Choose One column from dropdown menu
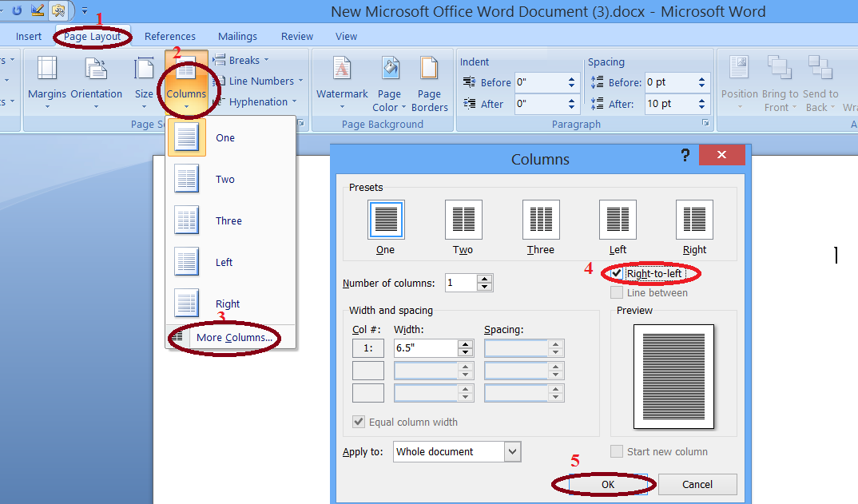 230,138
